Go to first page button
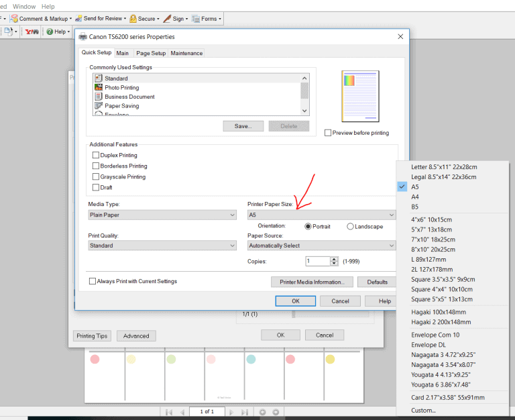515x420 pixels. tap(169, 412)
